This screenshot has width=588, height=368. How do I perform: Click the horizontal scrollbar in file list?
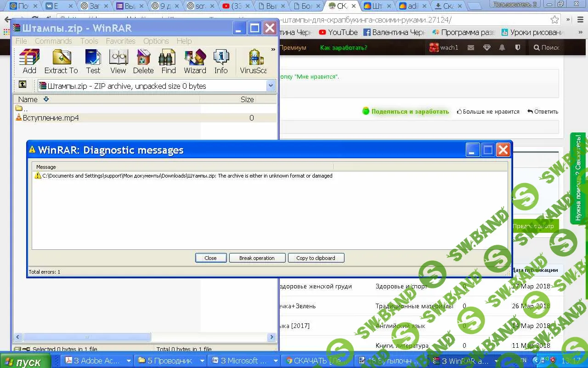87,337
